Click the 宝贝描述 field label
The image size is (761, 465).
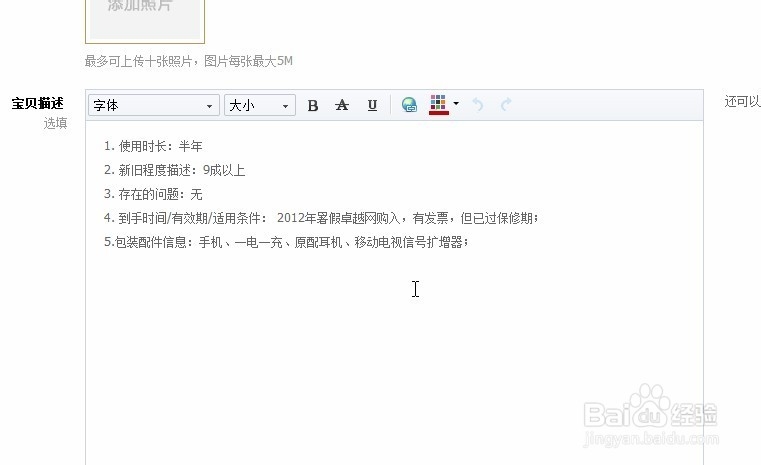(37, 103)
